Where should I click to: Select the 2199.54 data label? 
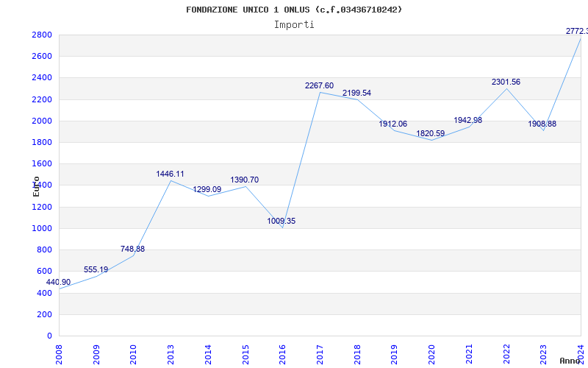pyautogui.click(x=356, y=93)
